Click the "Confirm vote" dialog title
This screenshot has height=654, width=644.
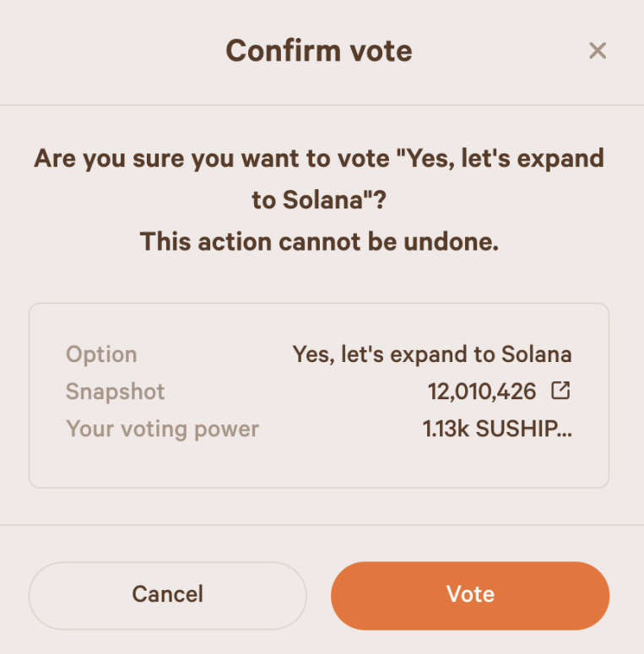click(318, 51)
